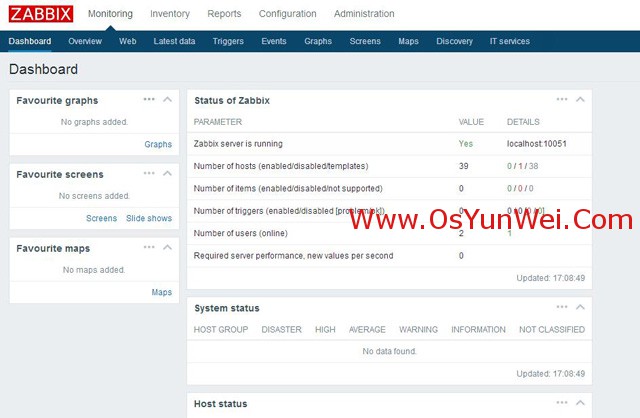Open the Reports top menu
The height and width of the screenshot is (418, 640).
tap(224, 14)
